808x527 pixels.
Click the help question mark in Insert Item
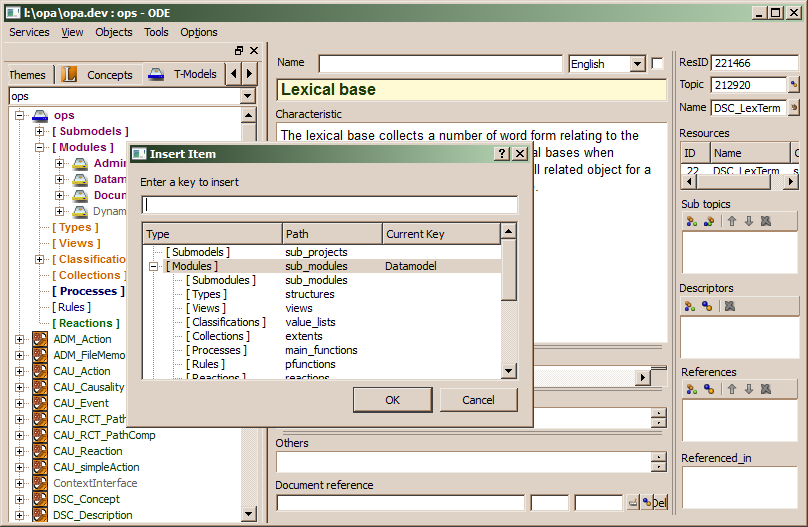502,154
